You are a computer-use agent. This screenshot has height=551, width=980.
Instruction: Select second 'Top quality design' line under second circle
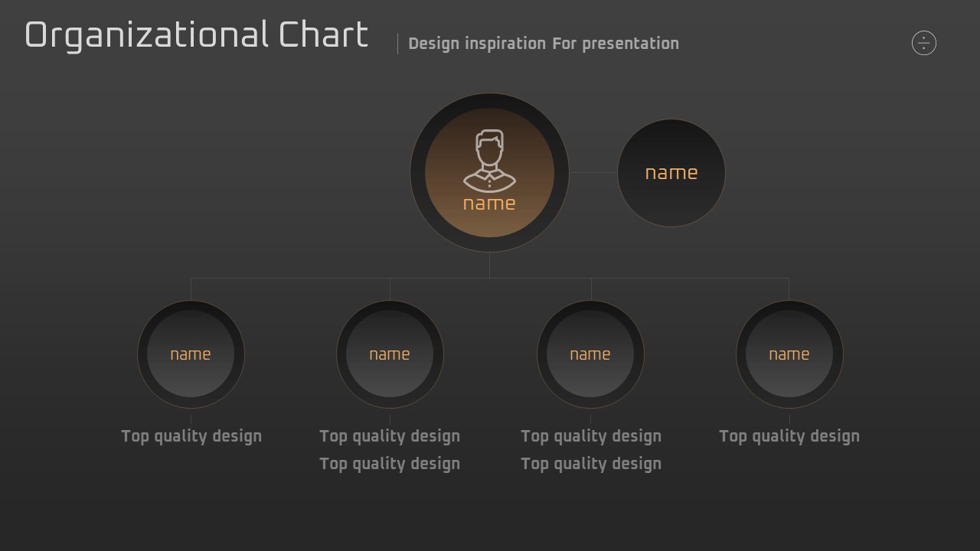tap(390, 464)
